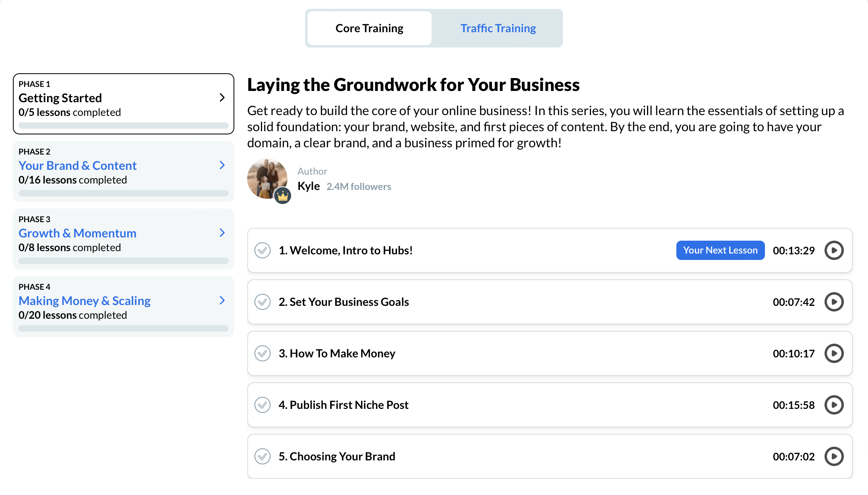Open the Growth & Momentum link
This screenshot has height=495, width=868.
click(77, 233)
